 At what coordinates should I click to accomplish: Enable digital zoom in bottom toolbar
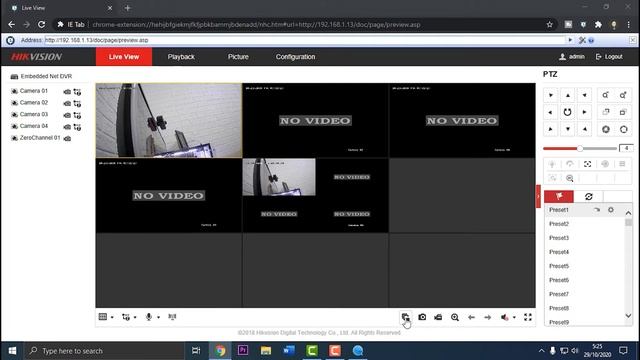click(455, 317)
